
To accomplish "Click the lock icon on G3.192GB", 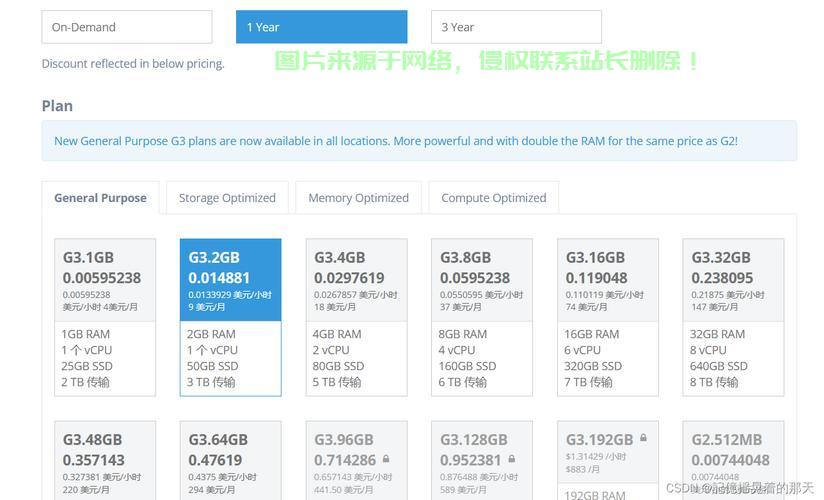I will point(643,438).
